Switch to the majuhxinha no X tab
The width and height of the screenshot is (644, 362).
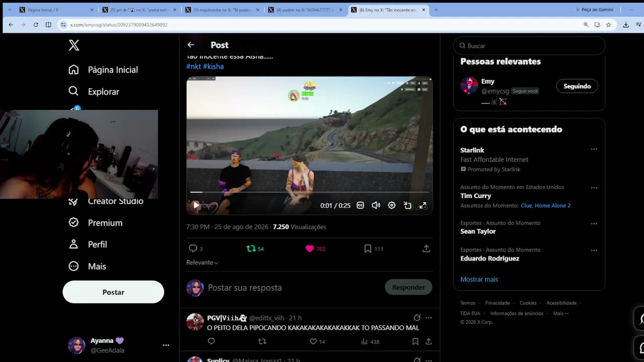click(x=221, y=10)
